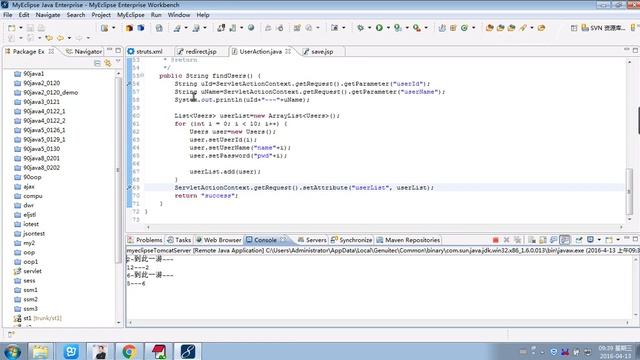Viewport: 640px width, 360px height.
Task: Open Chrome from the Windows taskbar
Action: [x=129, y=351]
